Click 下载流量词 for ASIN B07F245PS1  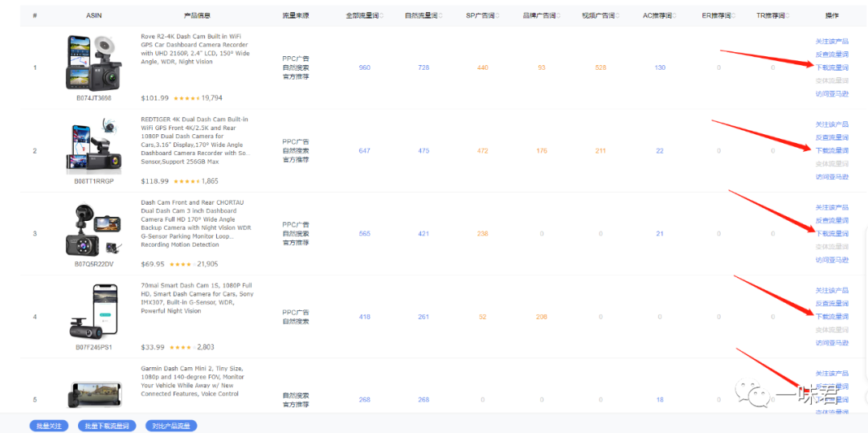(x=832, y=317)
